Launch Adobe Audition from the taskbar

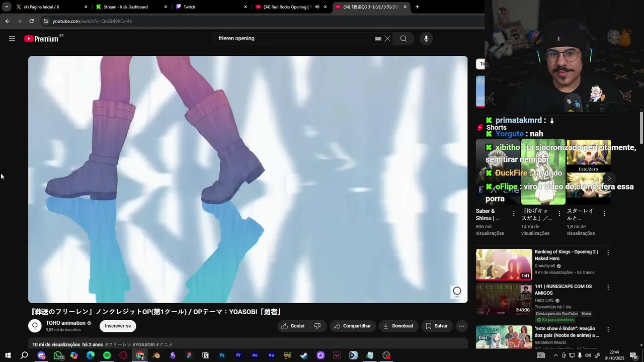tap(271, 355)
